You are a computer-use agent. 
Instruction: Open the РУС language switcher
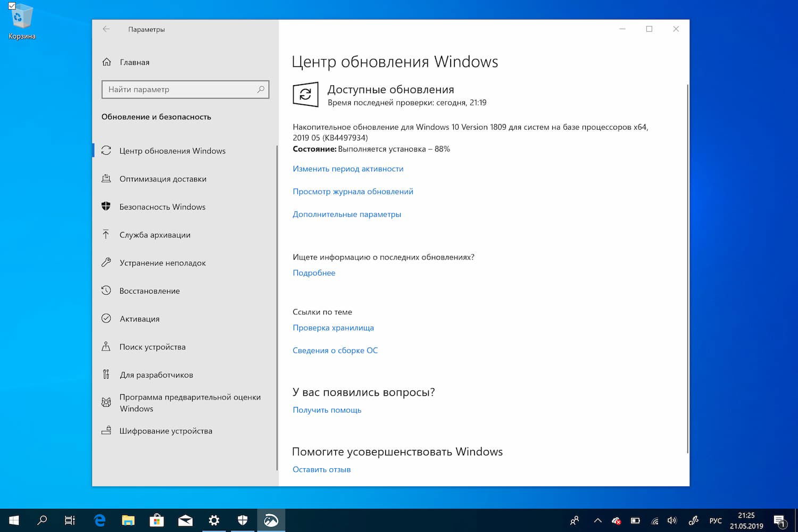[x=716, y=520]
